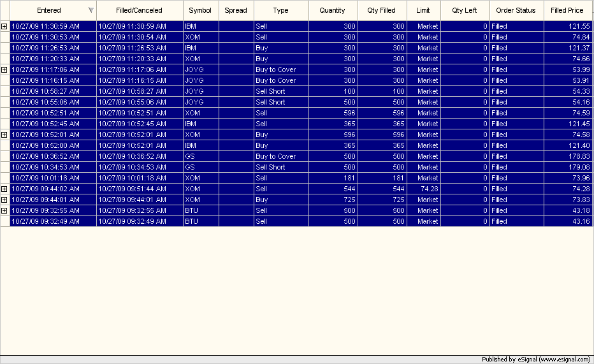The width and height of the screenshot is (594, 364).
Task: Click Published by eSignal footer text
Action: [x=536, y=360]
